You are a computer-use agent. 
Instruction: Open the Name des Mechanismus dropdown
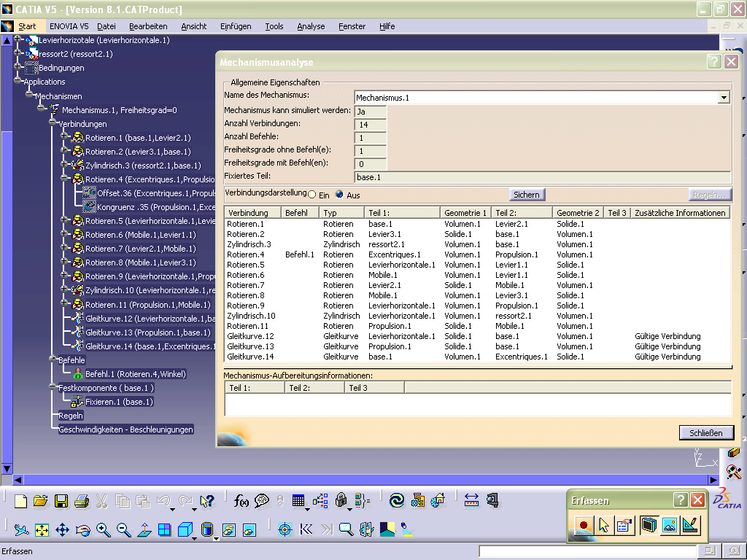tap(724, 98)
